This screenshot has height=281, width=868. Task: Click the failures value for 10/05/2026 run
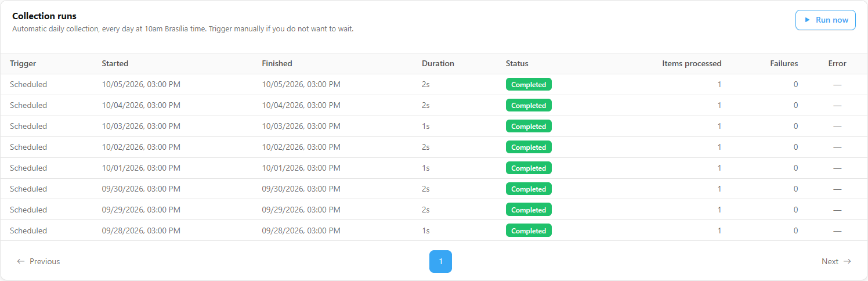point(795,84)
